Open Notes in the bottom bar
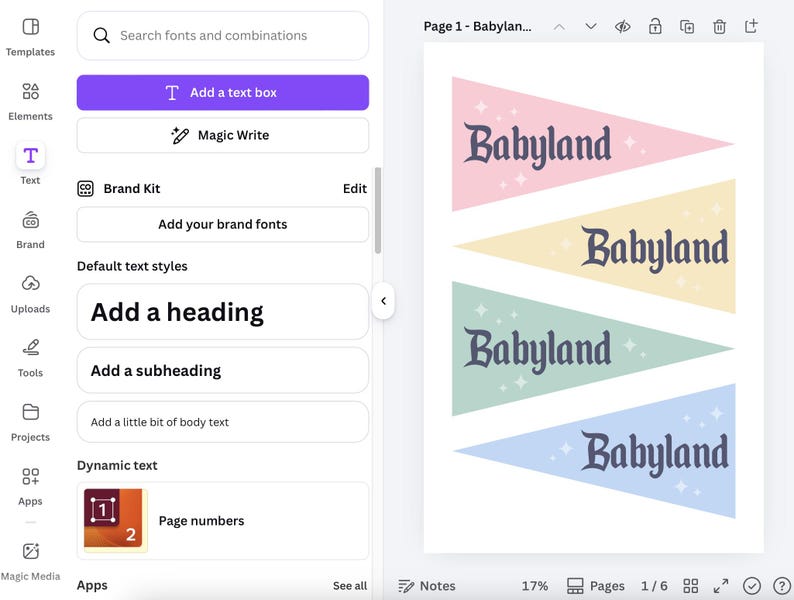 point(426,586)
